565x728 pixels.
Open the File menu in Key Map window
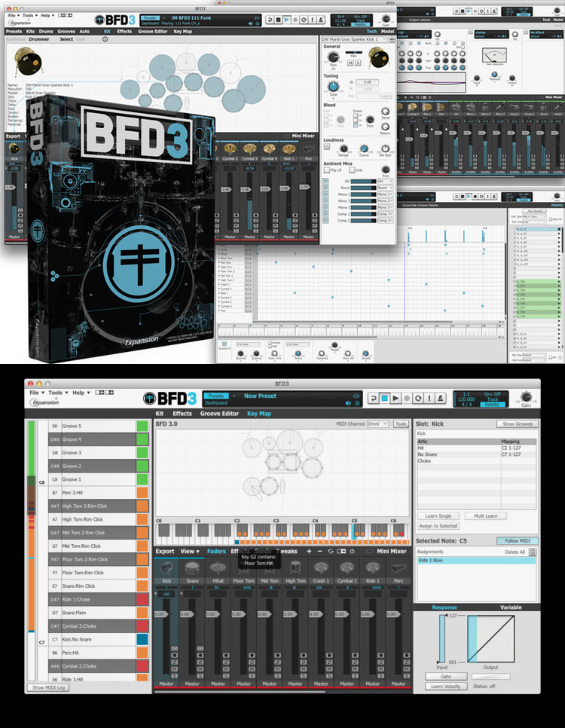click(37, 393)
